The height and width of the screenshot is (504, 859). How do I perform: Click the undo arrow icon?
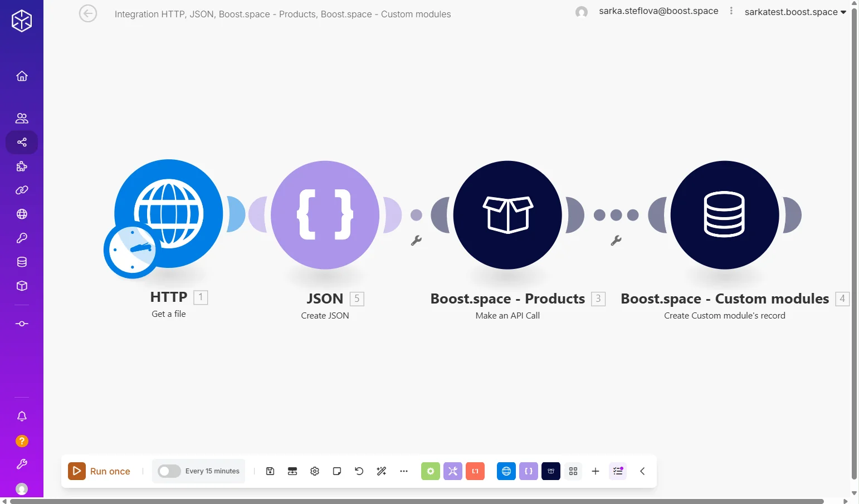coord(359,471)
